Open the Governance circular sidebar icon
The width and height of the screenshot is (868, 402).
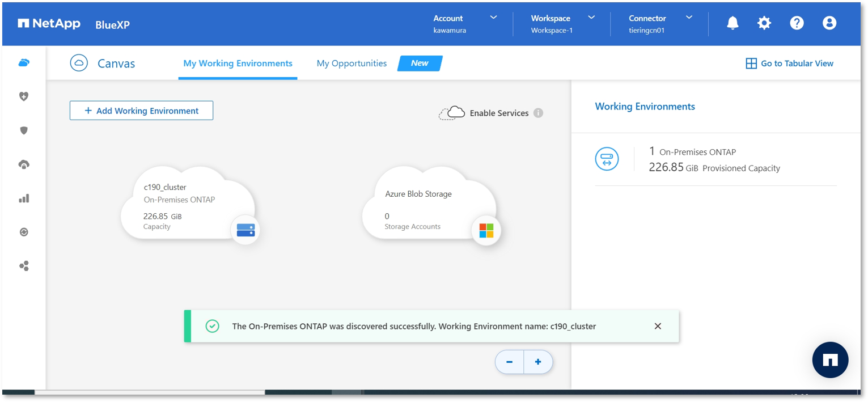point(24,232)
